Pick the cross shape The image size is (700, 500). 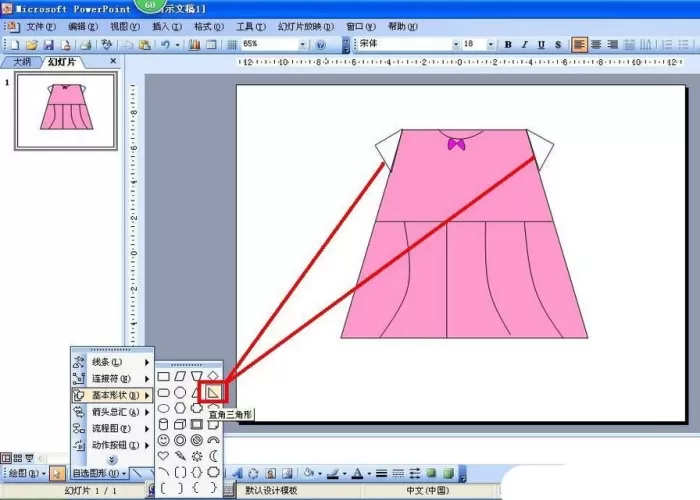point(196,408)
